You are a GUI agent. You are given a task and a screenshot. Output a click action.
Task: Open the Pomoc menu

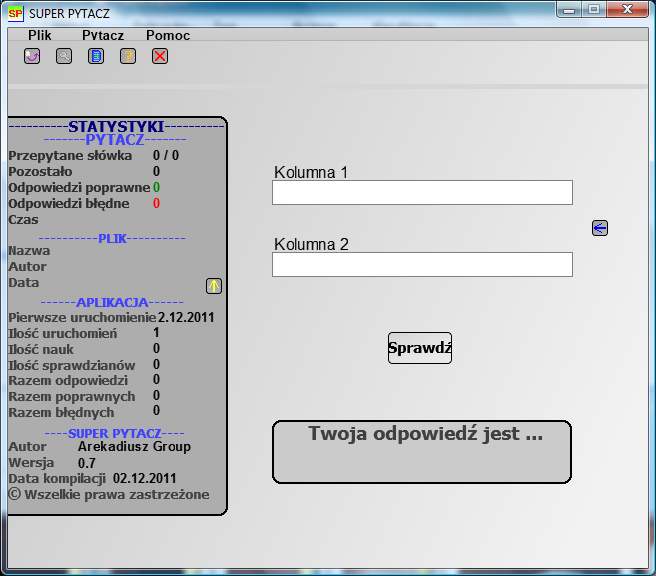tap(168, 35)
